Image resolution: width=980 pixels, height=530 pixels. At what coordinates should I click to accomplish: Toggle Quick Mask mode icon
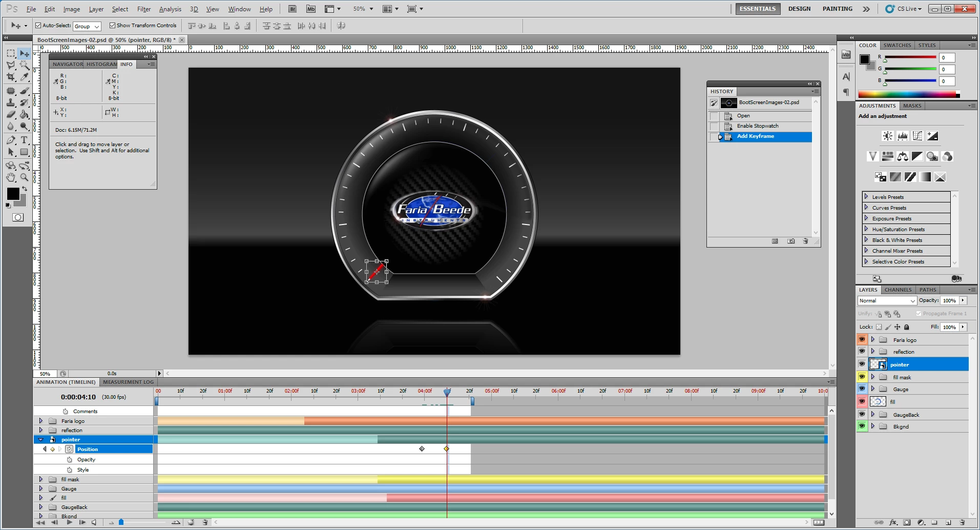pos(17,217)
